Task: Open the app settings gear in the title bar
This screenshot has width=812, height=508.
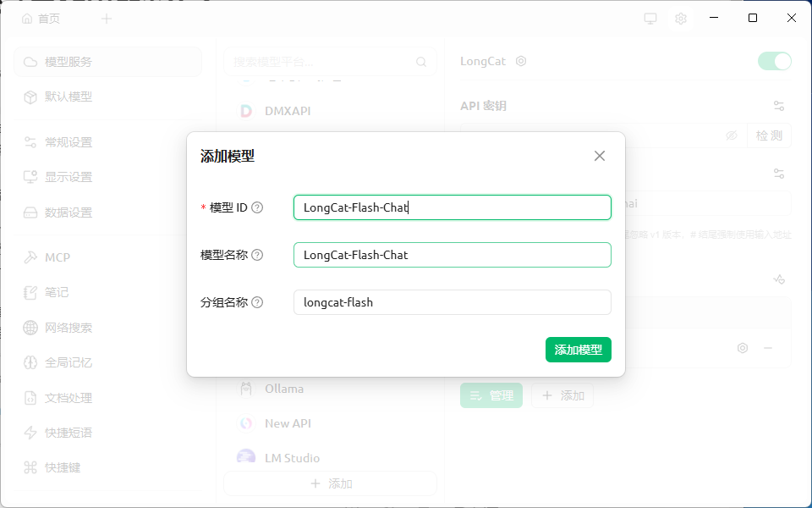Action: click(x=680, y=19)
